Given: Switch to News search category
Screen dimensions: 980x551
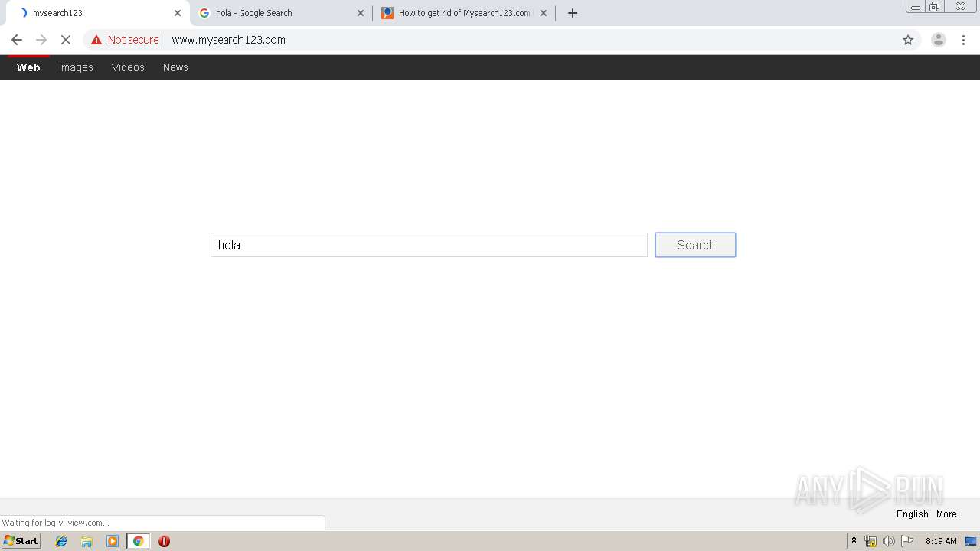Looking at the screenshot, I should (x=175, y=67).
